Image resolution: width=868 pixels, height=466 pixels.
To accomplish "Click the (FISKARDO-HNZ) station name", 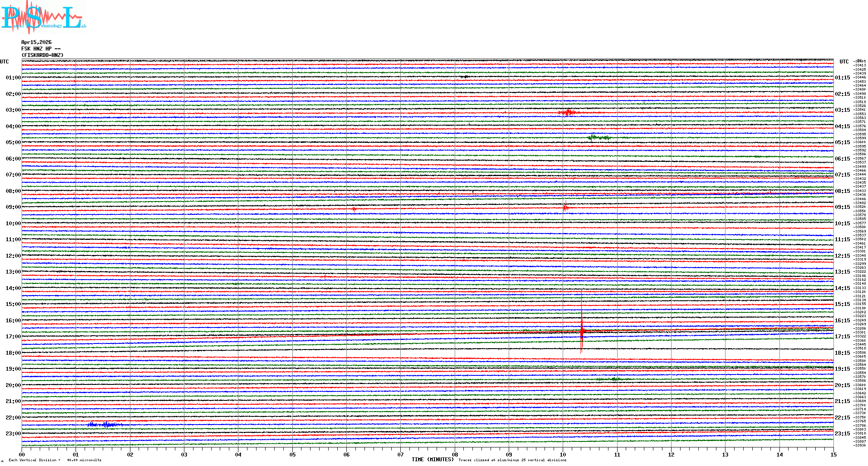I will click(42, 55).
